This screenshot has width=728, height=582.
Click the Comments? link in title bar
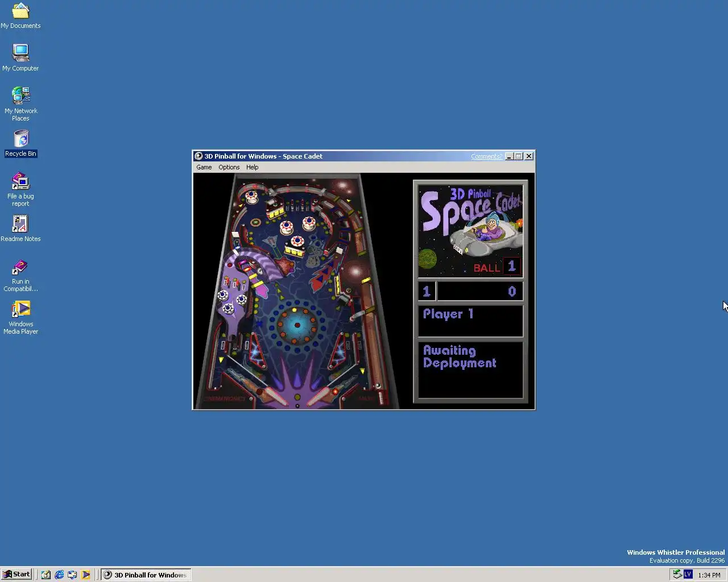click(x=486, y=156)
